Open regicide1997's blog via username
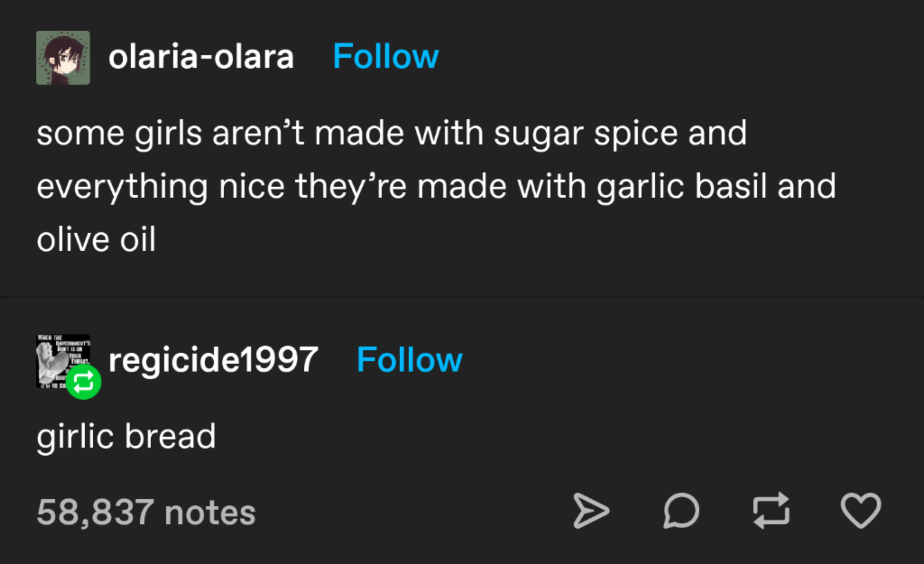The height and width of the screenshot is (564, 924). 215,359
